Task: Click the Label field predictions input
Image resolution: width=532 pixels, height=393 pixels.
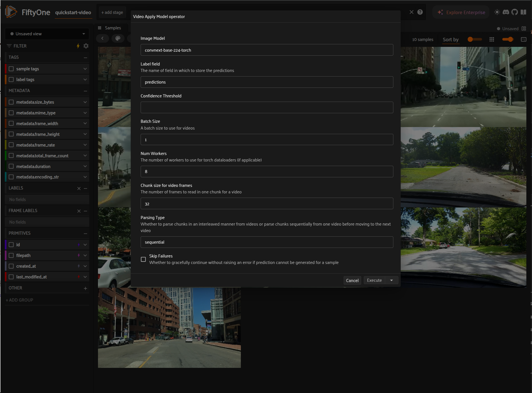Action: [267, 82]
